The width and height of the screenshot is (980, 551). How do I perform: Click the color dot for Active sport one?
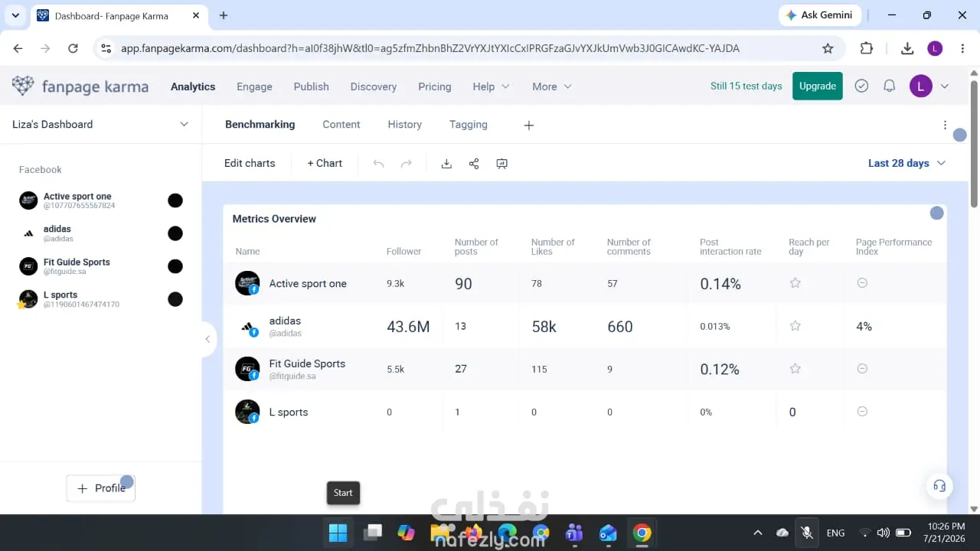175,201
